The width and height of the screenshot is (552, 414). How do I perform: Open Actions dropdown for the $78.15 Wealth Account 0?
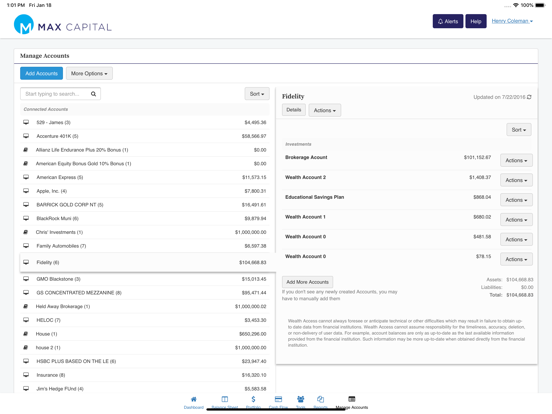tap(516, 259)
